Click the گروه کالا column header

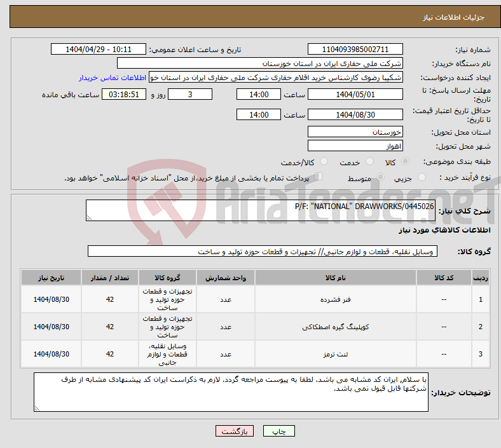coord(167,278)
